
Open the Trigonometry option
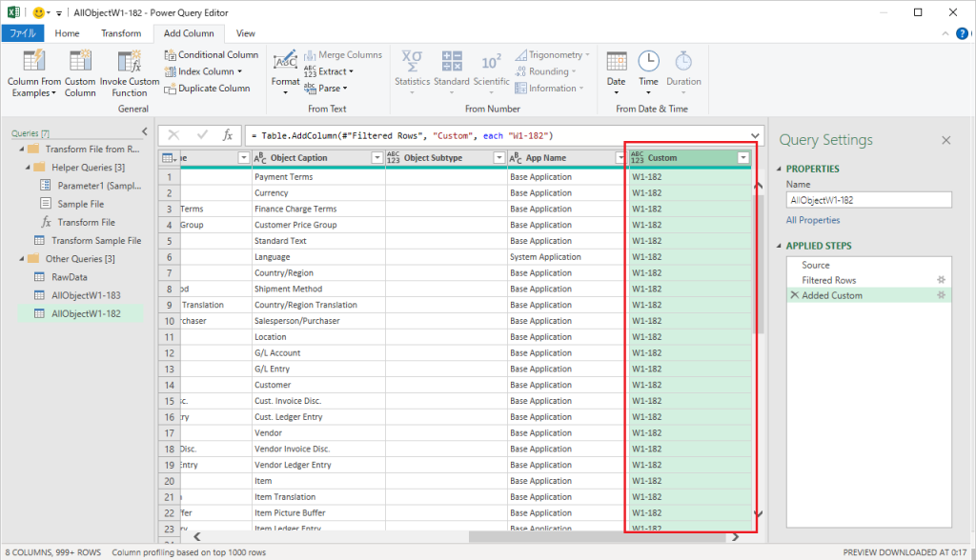(552, 54)
